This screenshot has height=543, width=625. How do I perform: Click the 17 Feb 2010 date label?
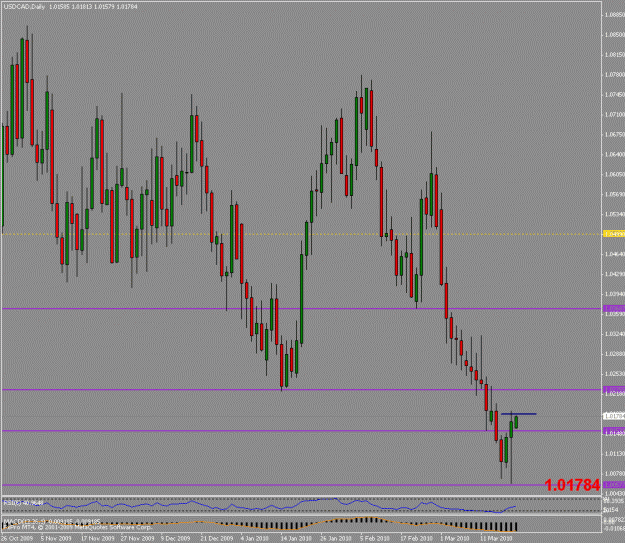point(416,538)
